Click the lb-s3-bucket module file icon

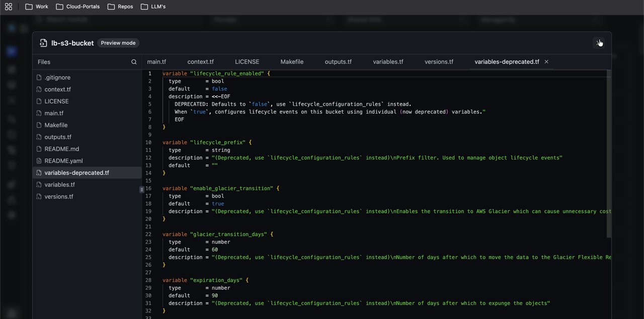pos(43,43)
